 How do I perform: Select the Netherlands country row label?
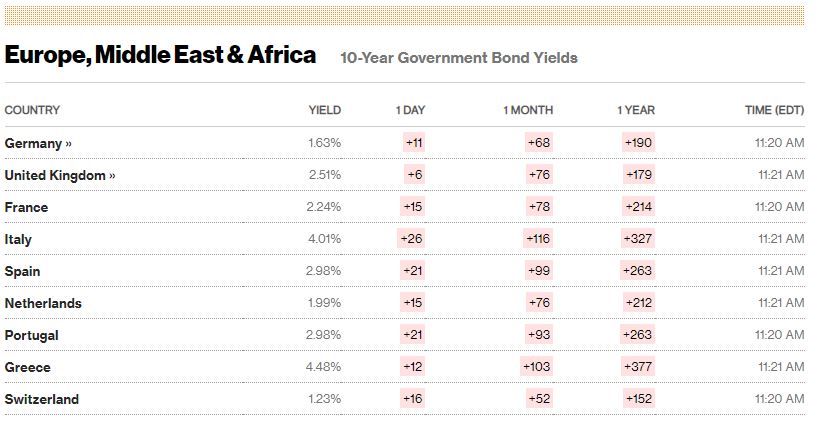(43, 303)
